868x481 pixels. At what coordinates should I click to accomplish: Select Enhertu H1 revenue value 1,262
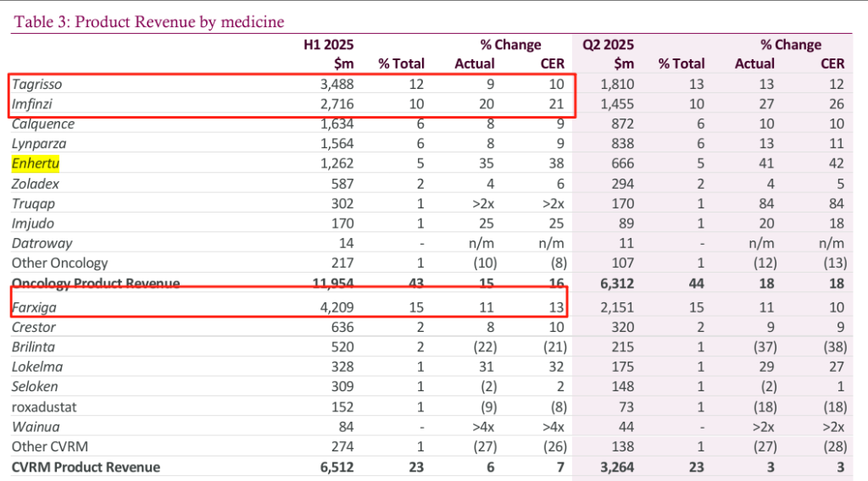[337, 163]
